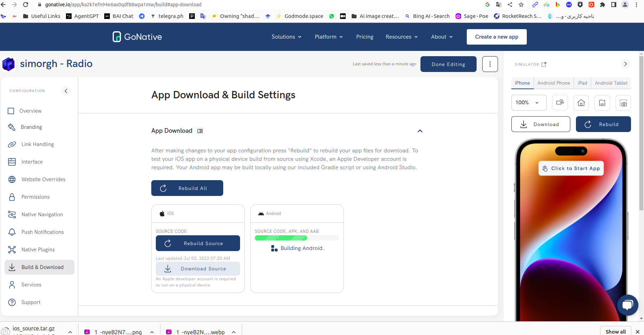
Task: Rotate the simulator device orientation
Action: coord(560,103)
